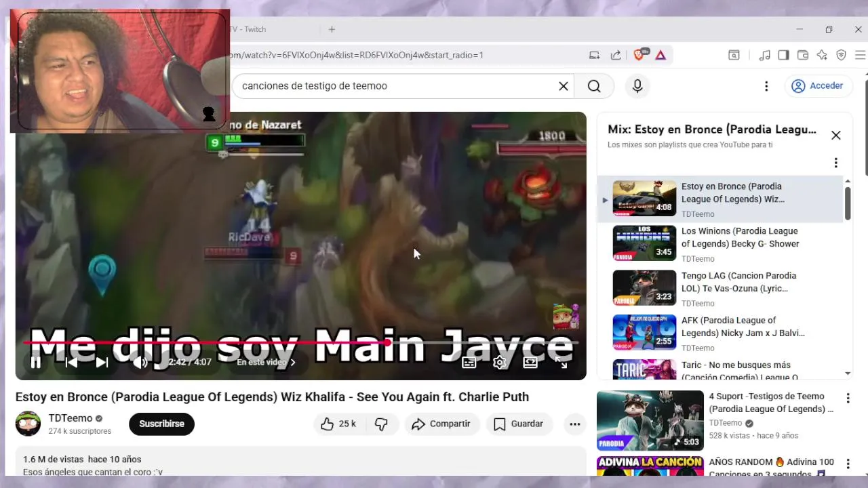
Task: Click the Suscribirse button
Action: 161,424
